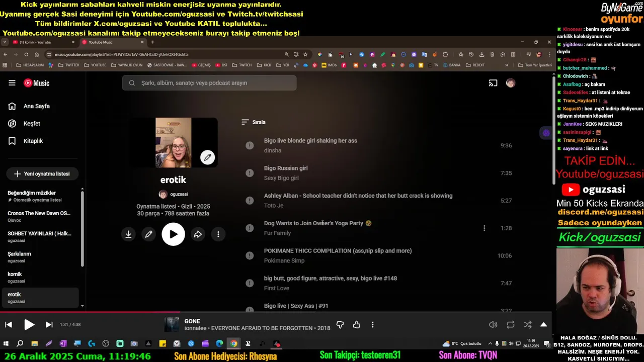
Task: Bookmark this page with the star icon
Action: point(305,54)
